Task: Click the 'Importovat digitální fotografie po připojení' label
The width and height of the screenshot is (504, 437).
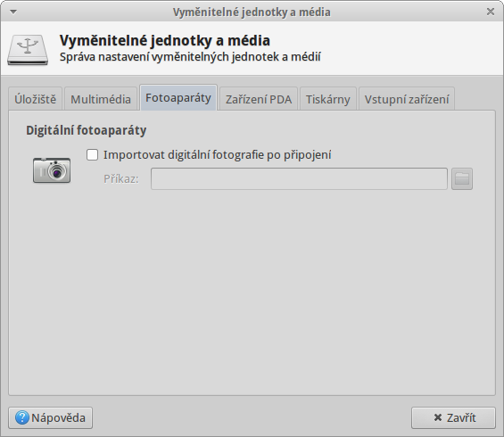Action: coord(218,155)
